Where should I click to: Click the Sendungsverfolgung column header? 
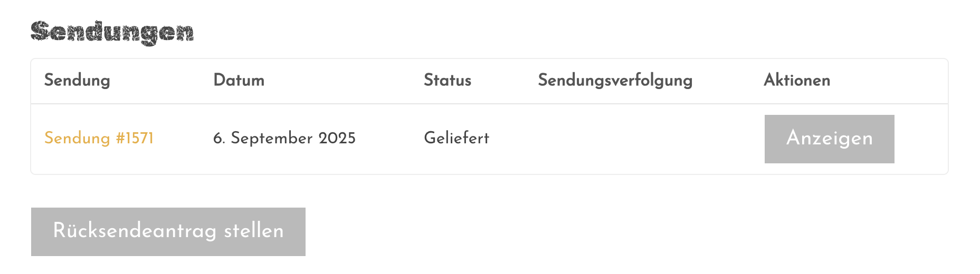[615, 80]
